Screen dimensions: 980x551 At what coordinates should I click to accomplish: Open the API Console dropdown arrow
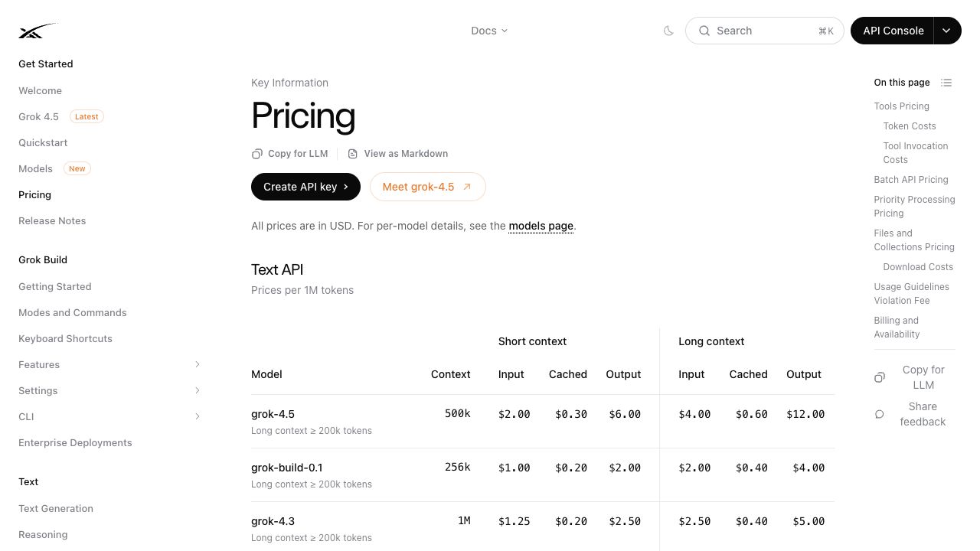pyautogui.click(x=947, y=31)
